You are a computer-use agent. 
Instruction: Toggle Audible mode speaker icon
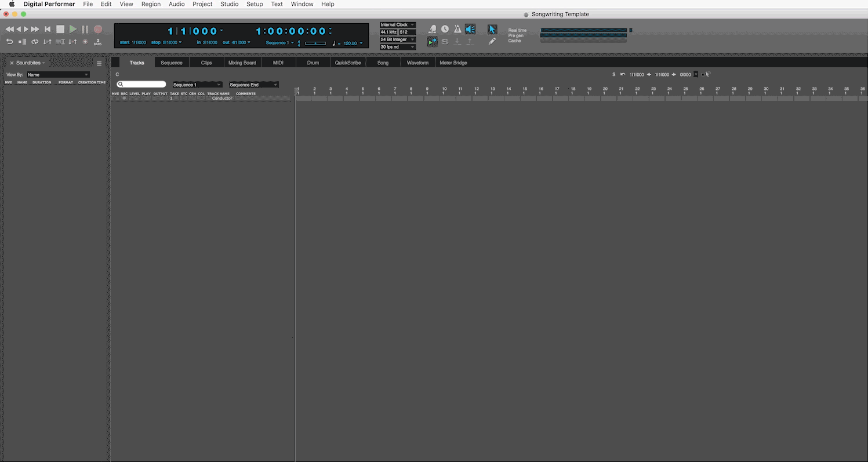coord(470,29)
